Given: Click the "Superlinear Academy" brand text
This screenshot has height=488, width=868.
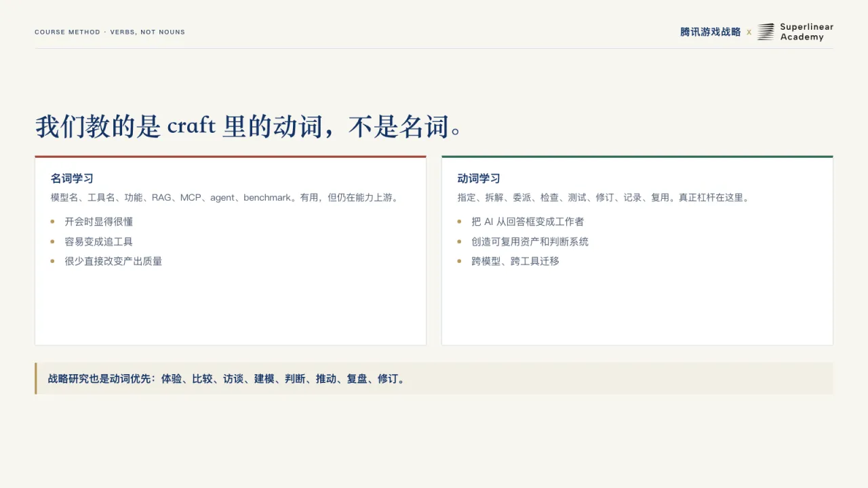Looking at the screenshot, I should (806, 32).
